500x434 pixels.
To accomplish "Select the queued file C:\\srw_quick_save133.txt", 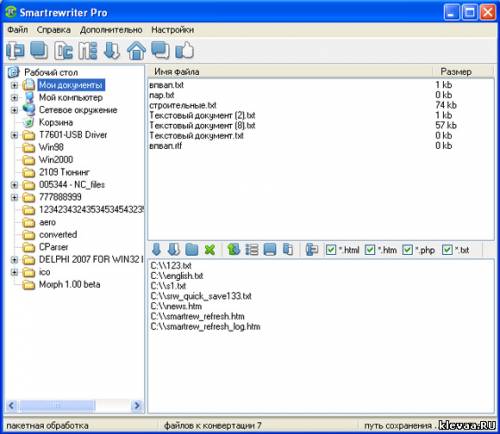I will [201, 296].
